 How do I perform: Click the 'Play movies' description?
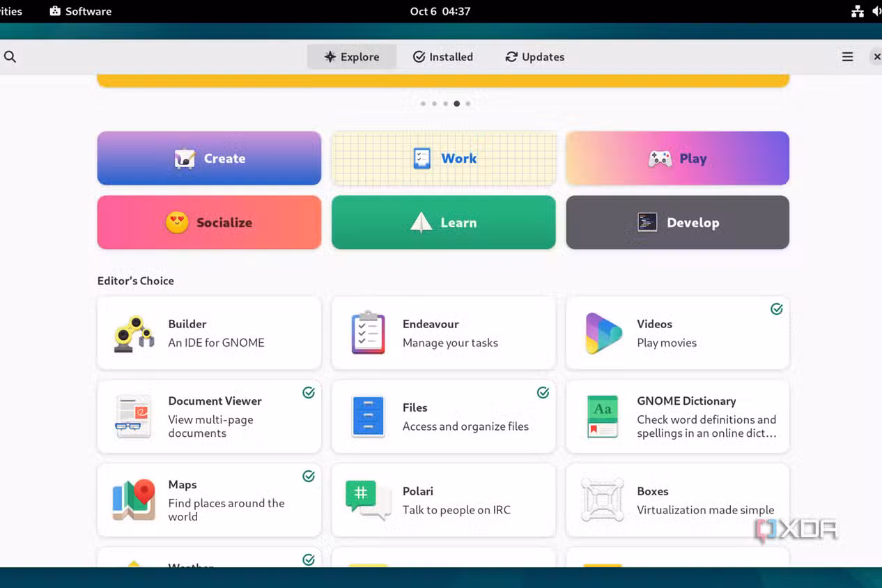[x=667, y=343]
